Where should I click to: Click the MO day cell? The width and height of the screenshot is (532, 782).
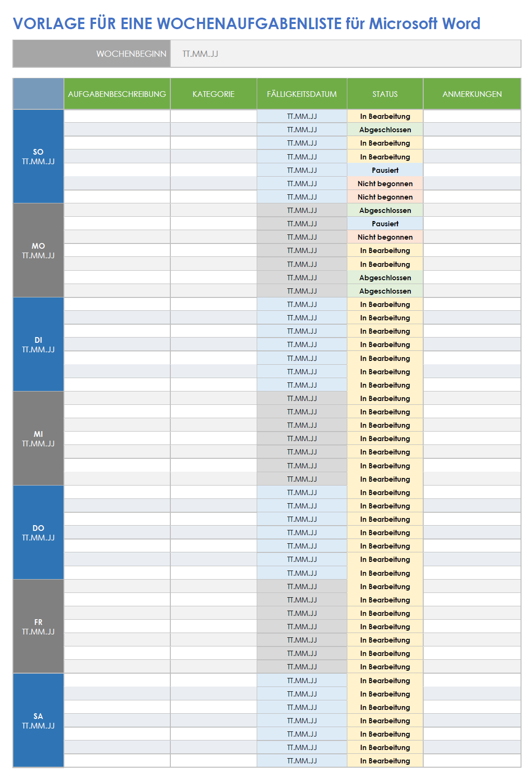[x=38, y=251]
